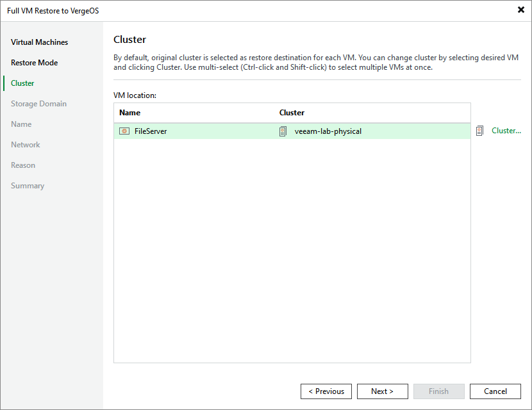Open the Cluster... selection link

[506, 131]
